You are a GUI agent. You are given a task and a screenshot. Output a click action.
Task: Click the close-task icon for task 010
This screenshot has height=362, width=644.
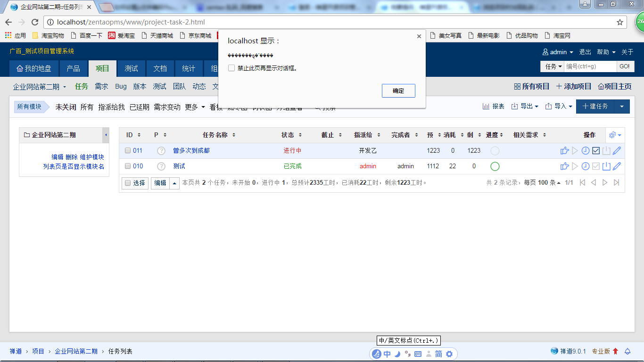pyautogui.click(x=606, y=166)
